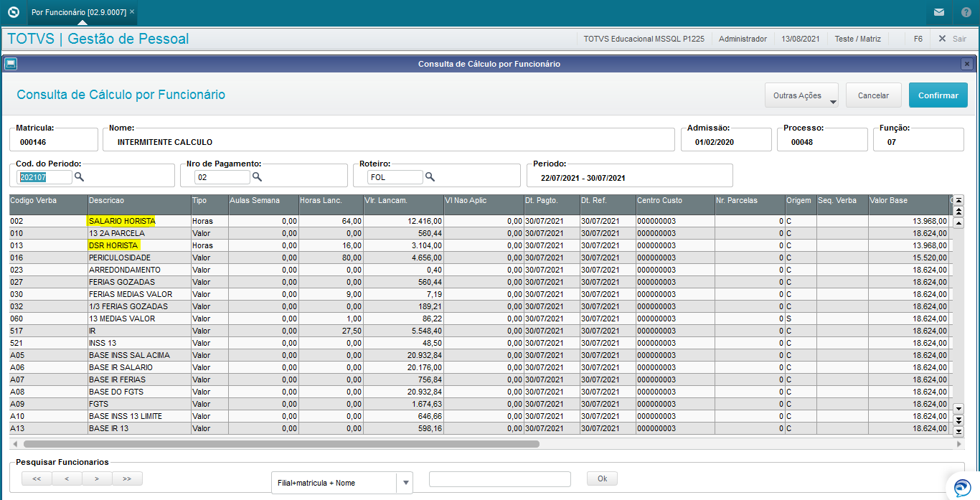Click the Cancelar button
Screen dimensions: 980x500
(873, 95)
